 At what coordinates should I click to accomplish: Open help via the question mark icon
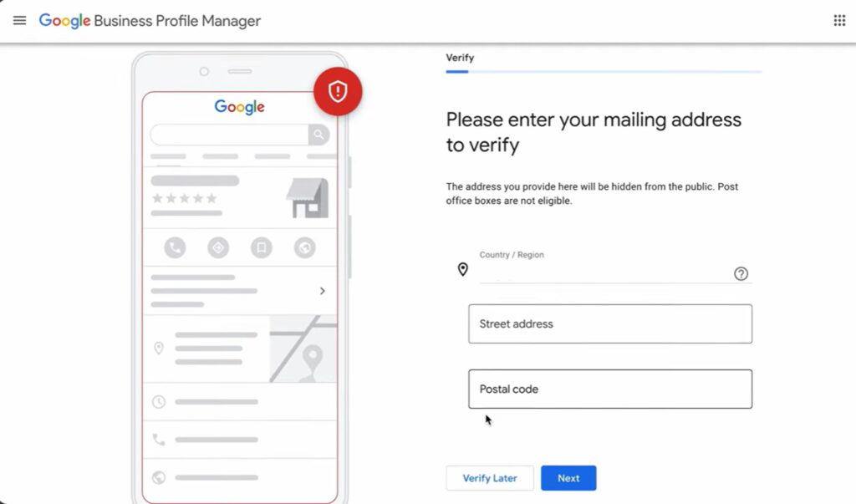tap(741, 273)
